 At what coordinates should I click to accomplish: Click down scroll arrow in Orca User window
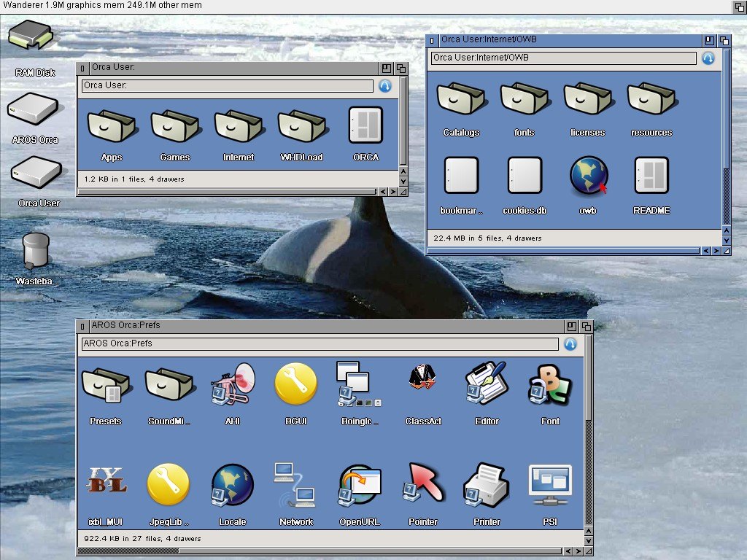[x=403, y=181]
